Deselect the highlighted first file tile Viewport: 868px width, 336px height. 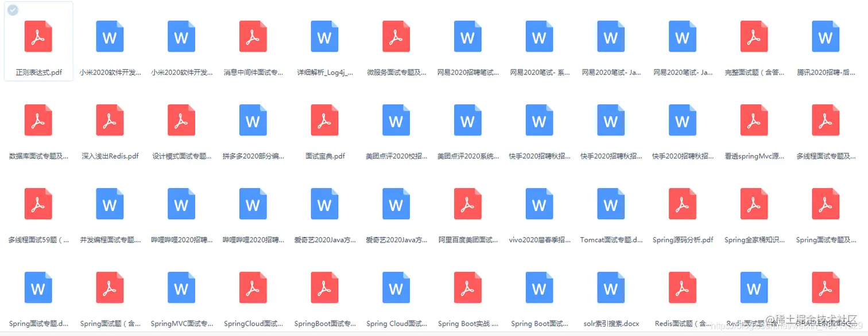pos(38,41)
